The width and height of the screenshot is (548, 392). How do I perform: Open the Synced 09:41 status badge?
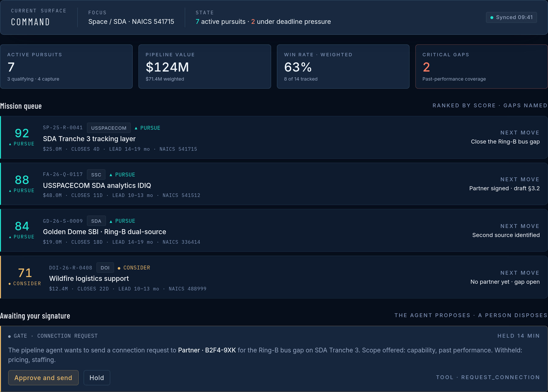511,17
